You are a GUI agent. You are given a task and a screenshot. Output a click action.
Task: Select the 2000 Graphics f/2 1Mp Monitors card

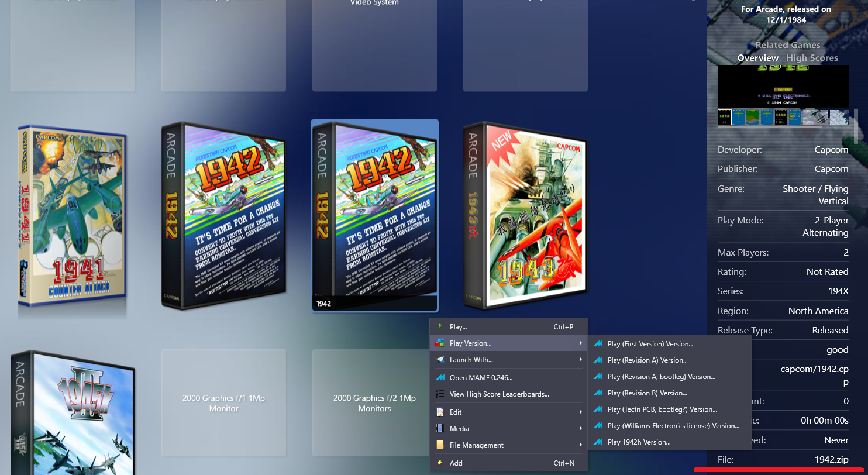[x=374, y=403]
